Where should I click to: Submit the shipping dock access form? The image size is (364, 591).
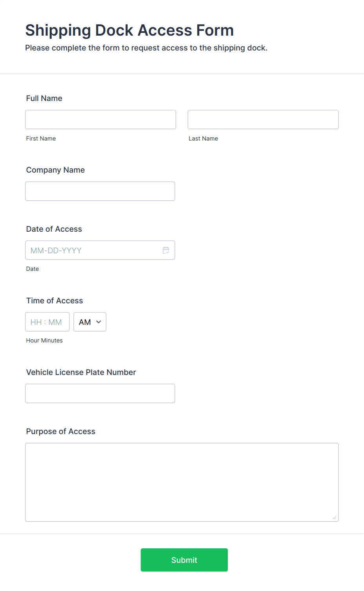coord(184,560)
